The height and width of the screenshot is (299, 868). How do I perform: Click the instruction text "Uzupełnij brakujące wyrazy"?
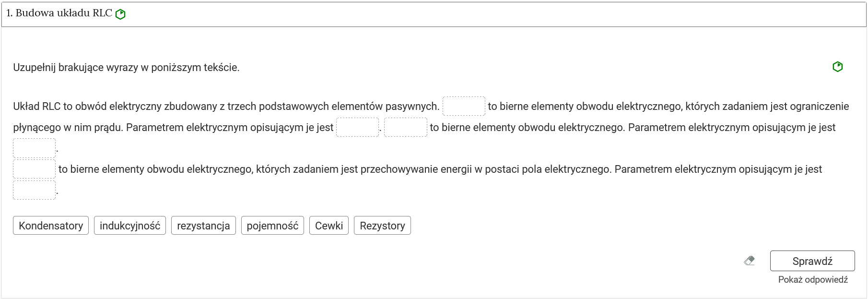127,67
